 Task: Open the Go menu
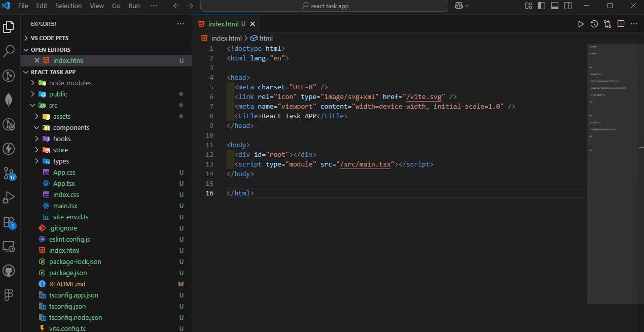tap(116, 6)
